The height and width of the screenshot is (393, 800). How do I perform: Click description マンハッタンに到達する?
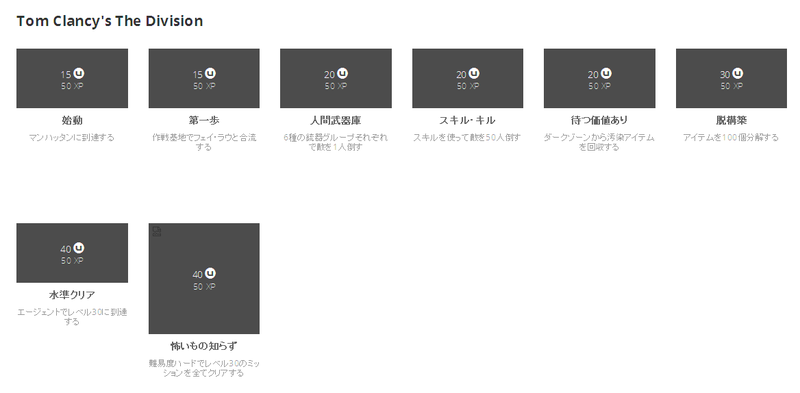[72, 137]
